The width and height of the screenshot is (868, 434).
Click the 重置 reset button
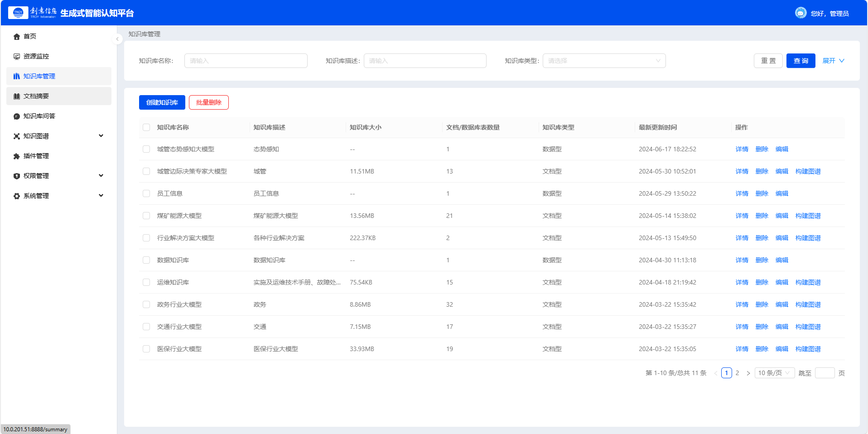click(x=768, y=61)
